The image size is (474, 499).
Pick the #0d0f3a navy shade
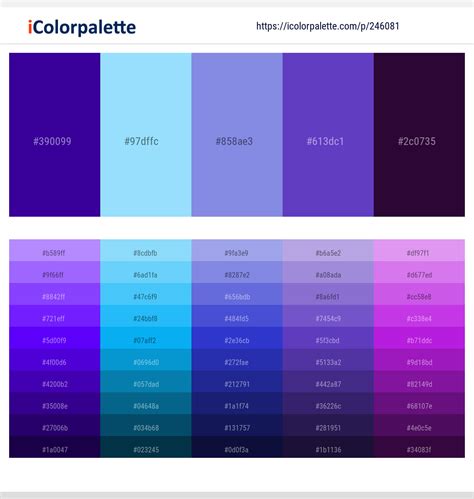[x=237, y=447]
